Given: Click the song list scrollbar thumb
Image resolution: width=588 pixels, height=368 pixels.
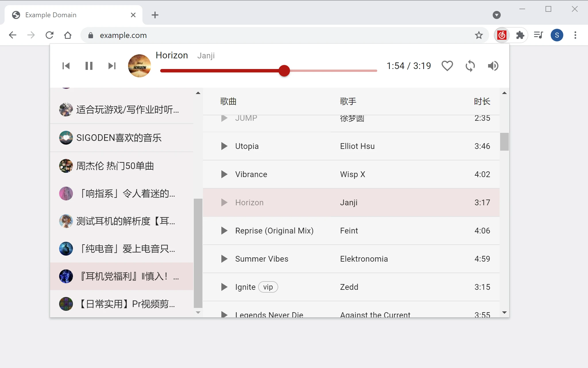Looking at the screenshot, I should click(504, 142).
